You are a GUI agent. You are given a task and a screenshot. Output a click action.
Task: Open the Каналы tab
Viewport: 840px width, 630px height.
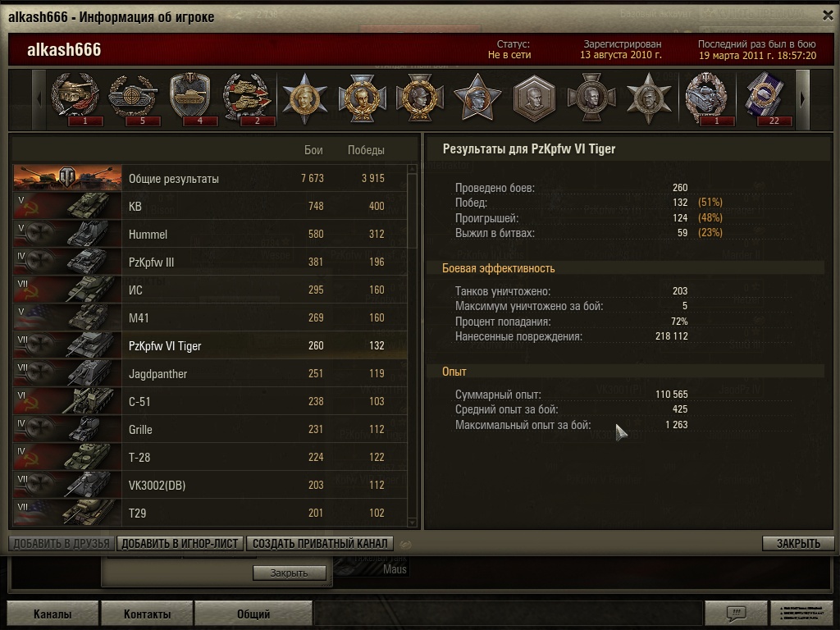click(52, 614)
